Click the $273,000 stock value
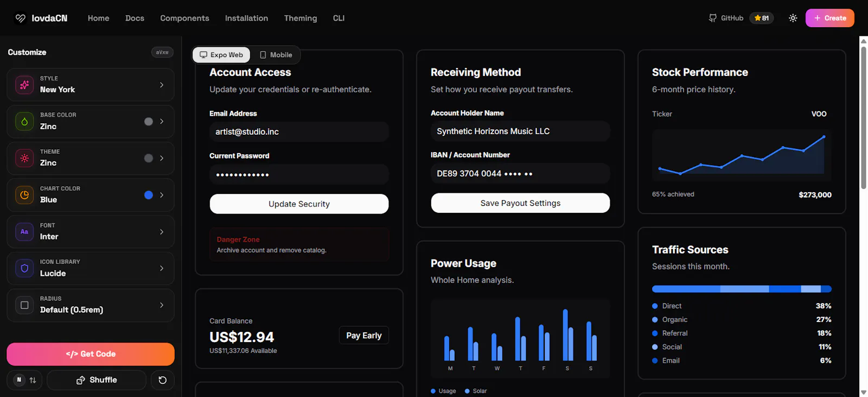Image resolution: width=868 pixels, height=397 pixels. pyautogui.click(x=815, y=194)
